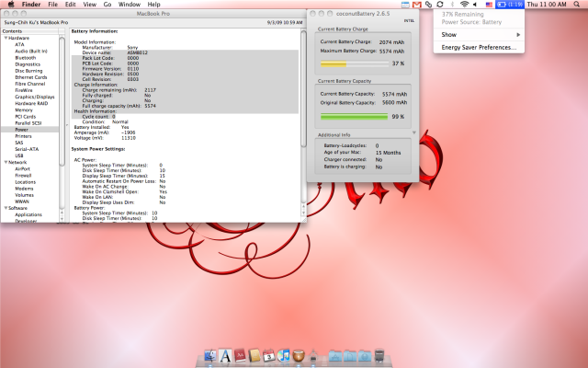Screen dimensions: 588x368
Task: Click System Profiler Dock icon
Action: click(x=313, y=355)
